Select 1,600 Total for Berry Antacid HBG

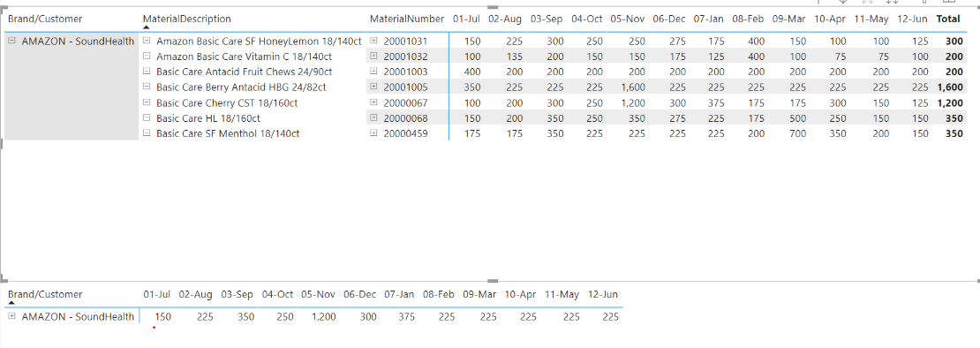[x=951, y=87]
